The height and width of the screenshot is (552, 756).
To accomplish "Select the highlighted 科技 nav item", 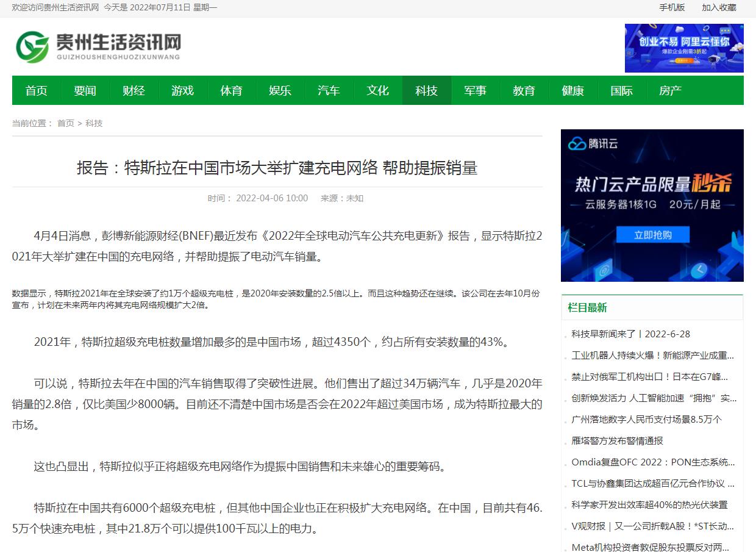I will tap(427, 90).
